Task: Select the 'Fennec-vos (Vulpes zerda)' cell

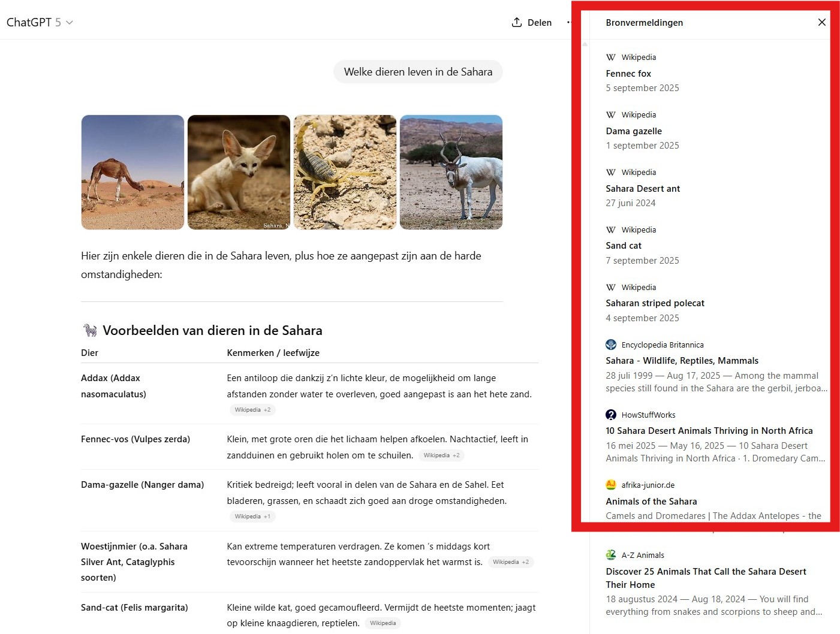Action: point(136,439)
